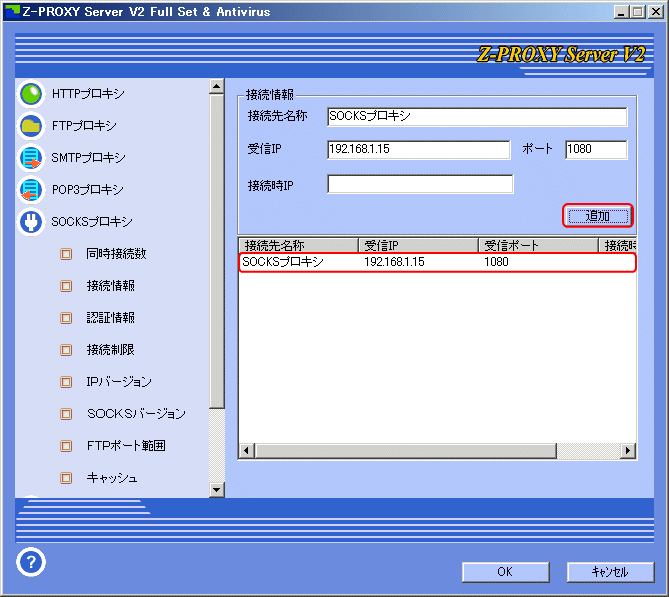Focus the 接続先名称 input field
This screenshot has width=669, height=597.
coord(477,116)
